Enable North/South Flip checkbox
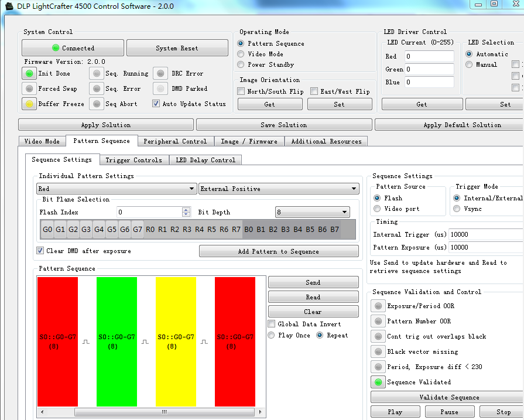 click(241, 91)
